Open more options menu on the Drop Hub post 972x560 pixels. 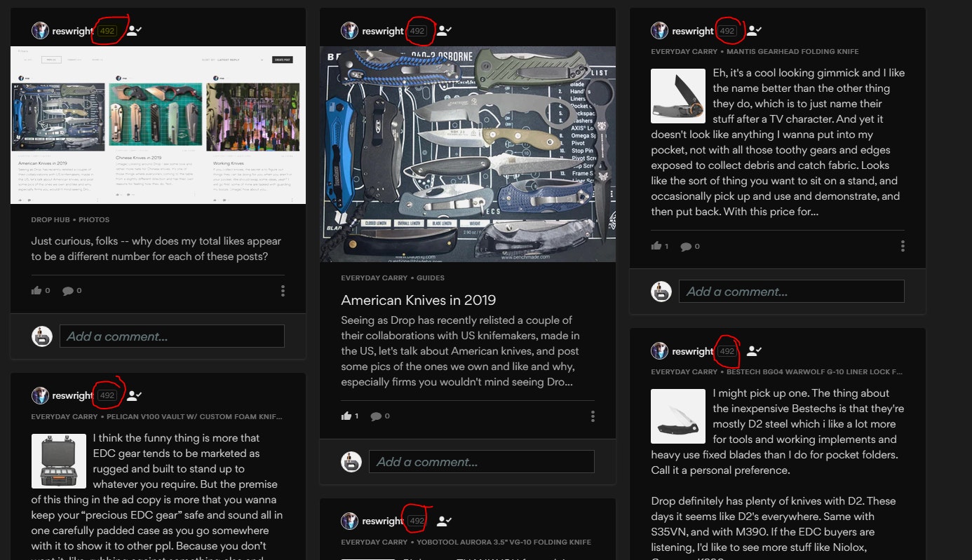283,291
